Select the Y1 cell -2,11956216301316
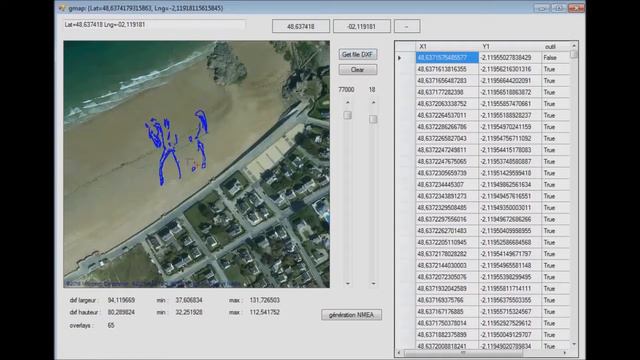 pyautogui.click(x=510, y=69)
